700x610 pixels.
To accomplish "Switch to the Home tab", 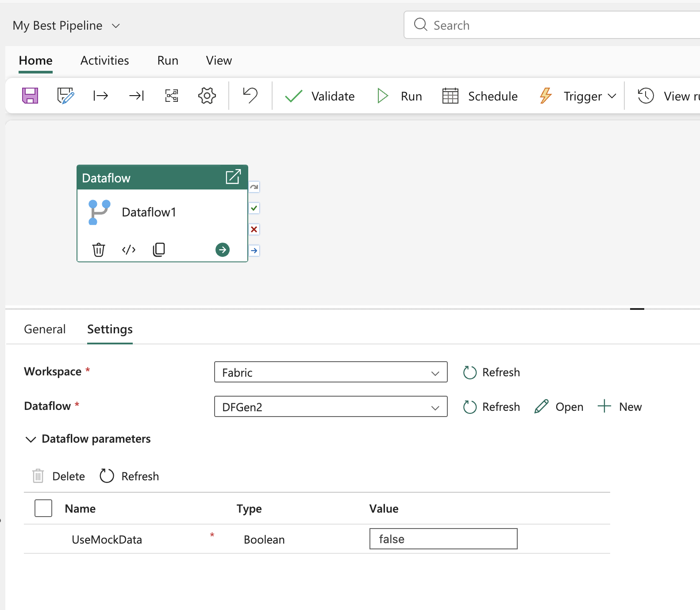I will [36, 61].
